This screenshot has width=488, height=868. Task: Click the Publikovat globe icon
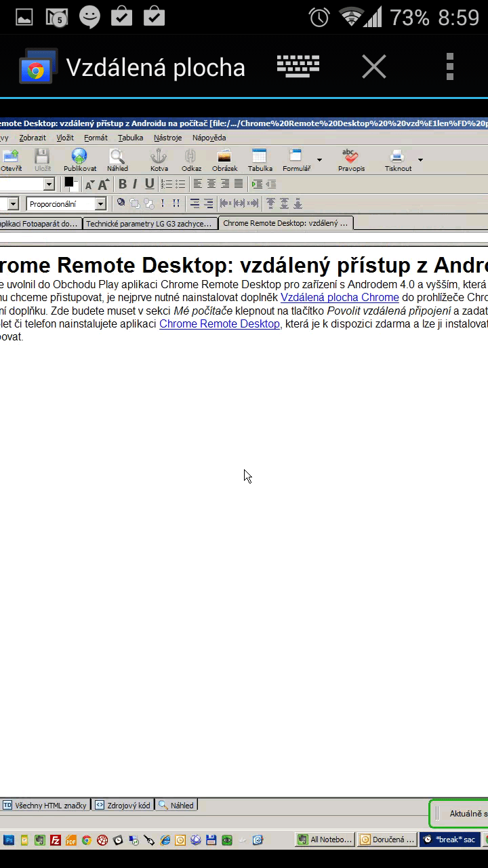click(80, 160)
